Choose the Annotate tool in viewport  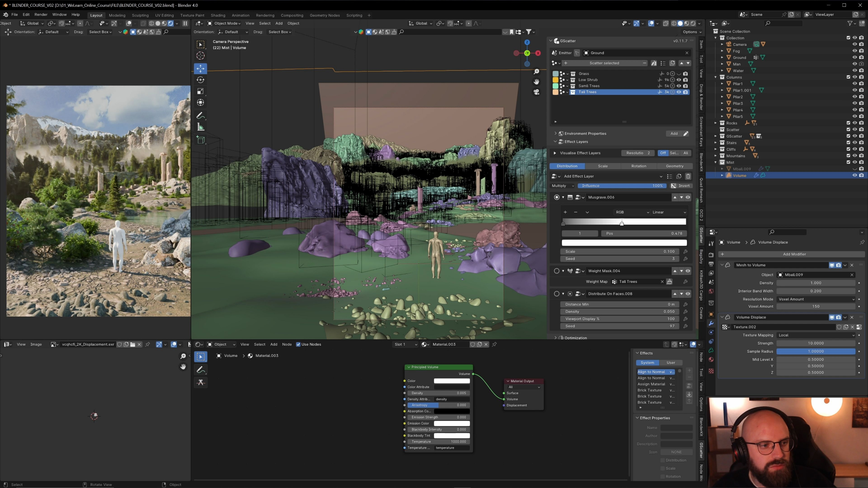200,116
